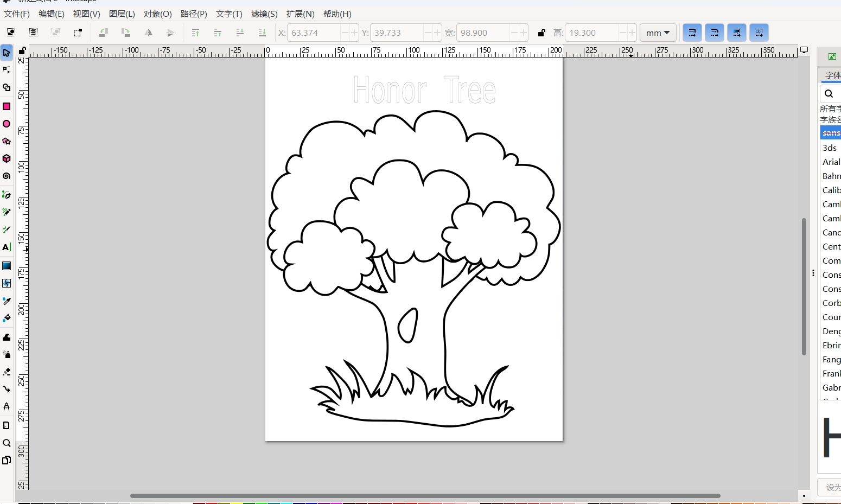Open the 文件(F) menu

(x=17, y=14)
